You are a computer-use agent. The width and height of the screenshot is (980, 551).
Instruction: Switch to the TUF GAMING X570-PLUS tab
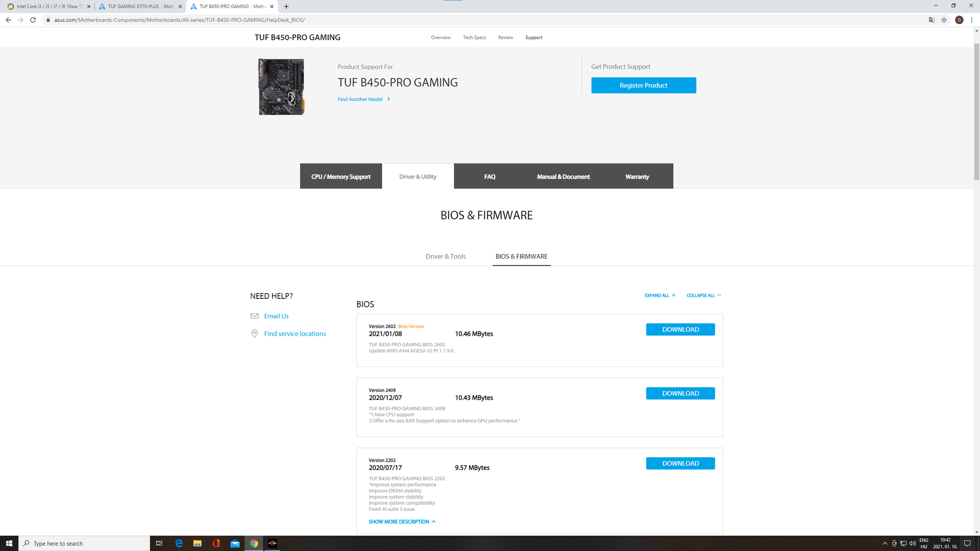(140, 7)
